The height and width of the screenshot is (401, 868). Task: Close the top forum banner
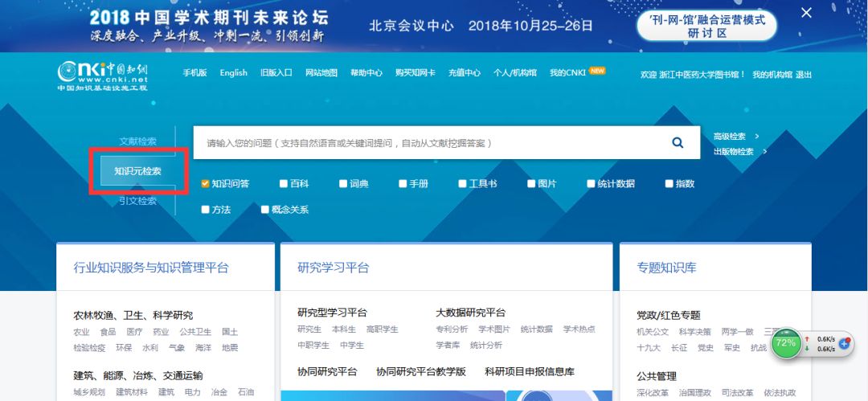pos(806,13)
